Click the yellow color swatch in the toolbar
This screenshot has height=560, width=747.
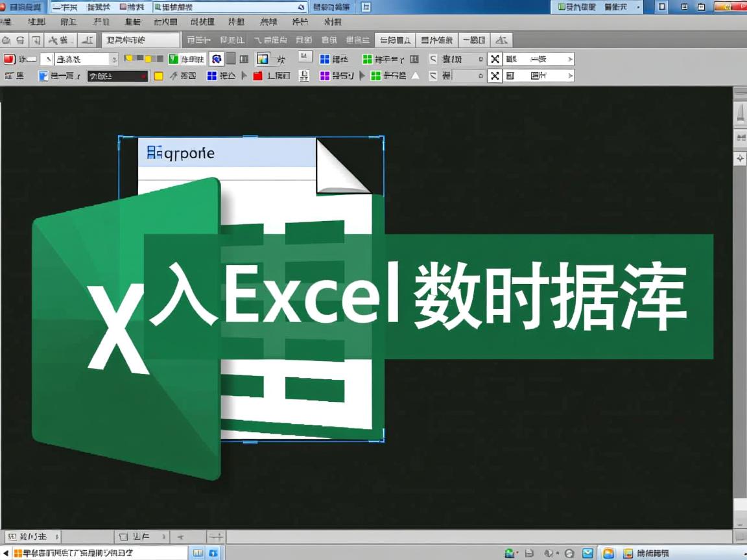pyautogui.click(x=158, y=76)
